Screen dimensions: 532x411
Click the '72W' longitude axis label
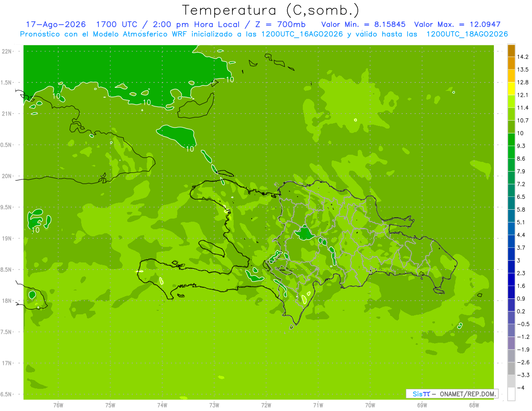click(266, 405)
